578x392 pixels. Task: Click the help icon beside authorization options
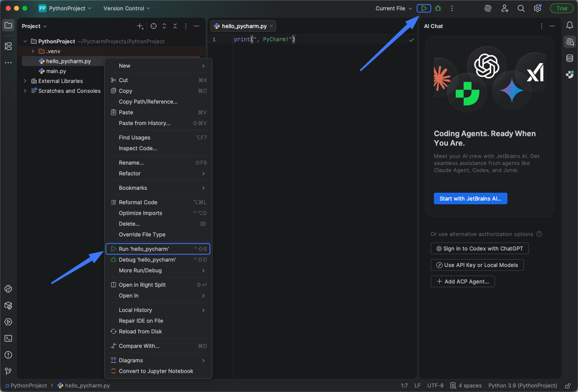point(539,234)
